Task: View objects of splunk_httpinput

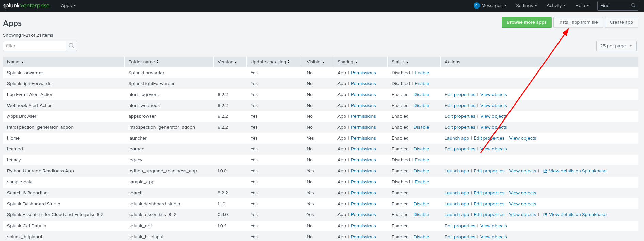Action: (493, 237)
